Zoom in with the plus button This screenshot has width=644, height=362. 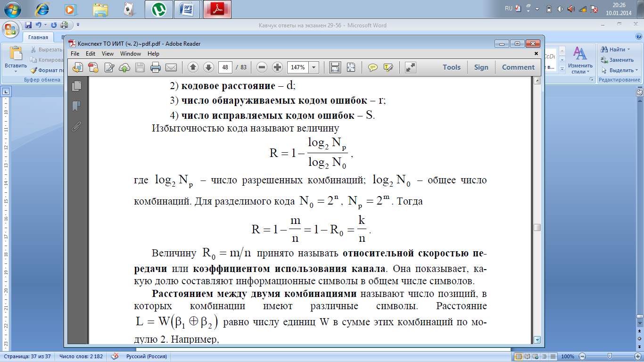click(x=277, y=67)
